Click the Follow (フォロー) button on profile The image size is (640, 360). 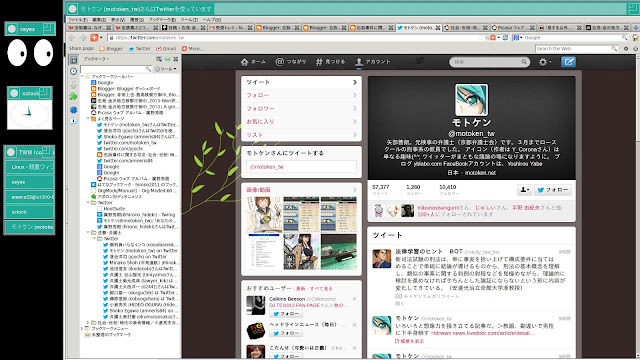pyautogui.click(x=553, y=190)
